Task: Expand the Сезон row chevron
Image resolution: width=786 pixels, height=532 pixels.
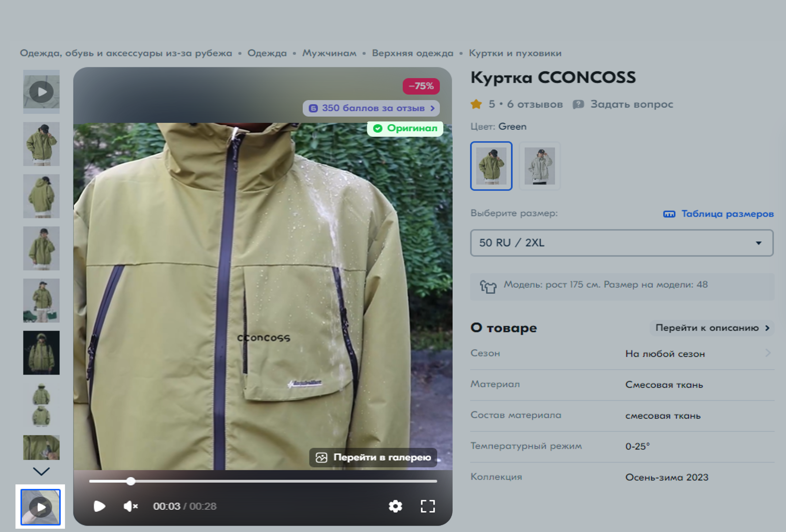Action: tap(768, 353)
